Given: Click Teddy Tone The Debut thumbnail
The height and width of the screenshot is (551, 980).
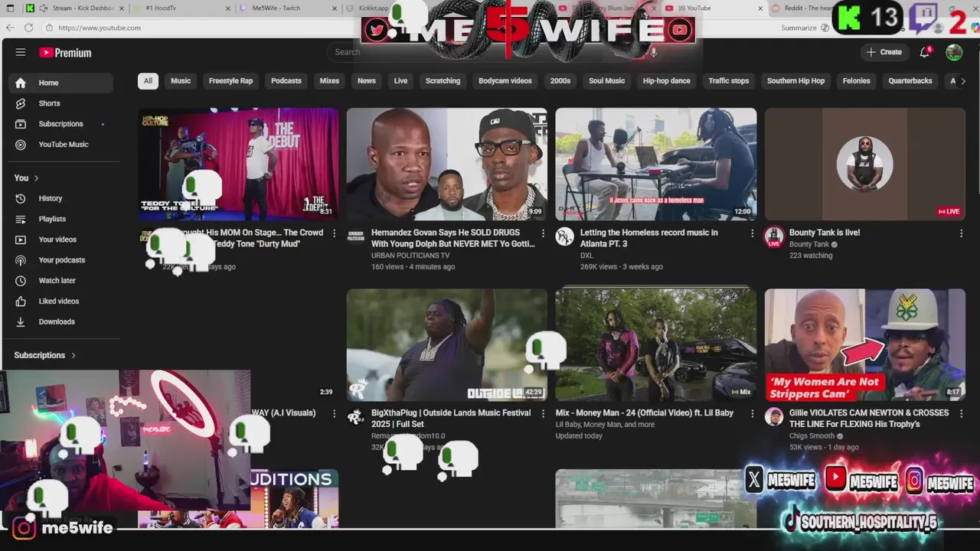Looking at the screenshot, I should tap(238, 164).
